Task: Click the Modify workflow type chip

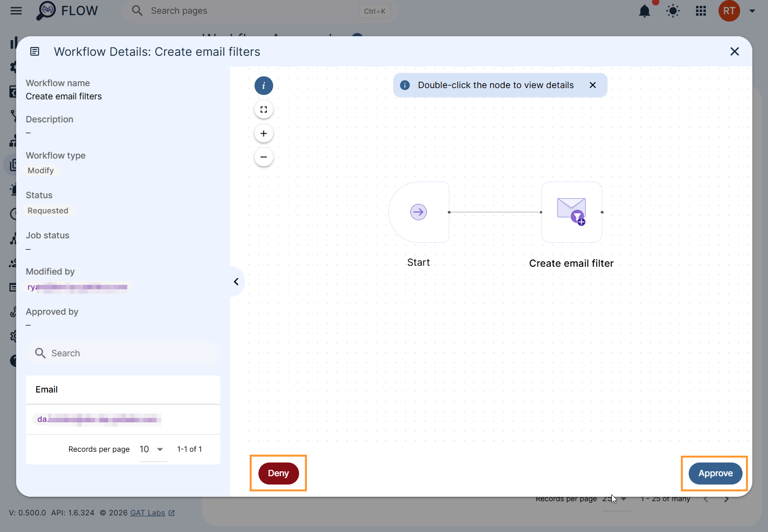Action: (x=41, y=170)
